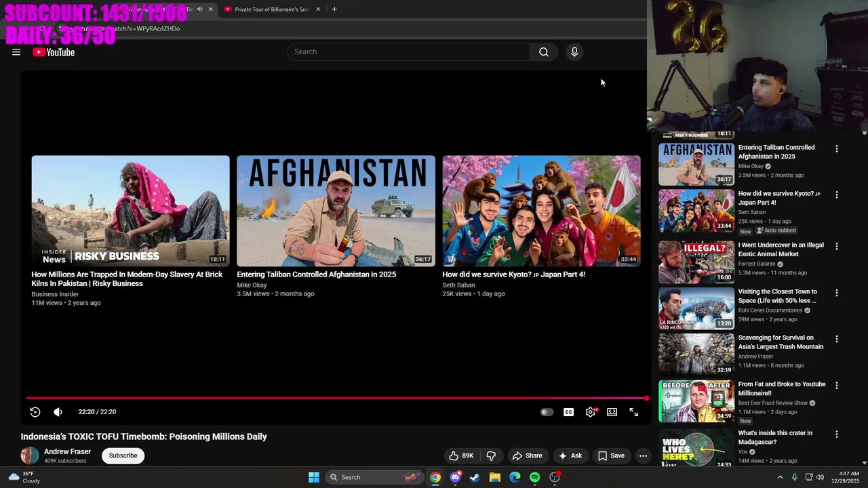The width and height of the screenshot is (868, 488).
Task: Open the Ask button
Action: tap(570, 455)
